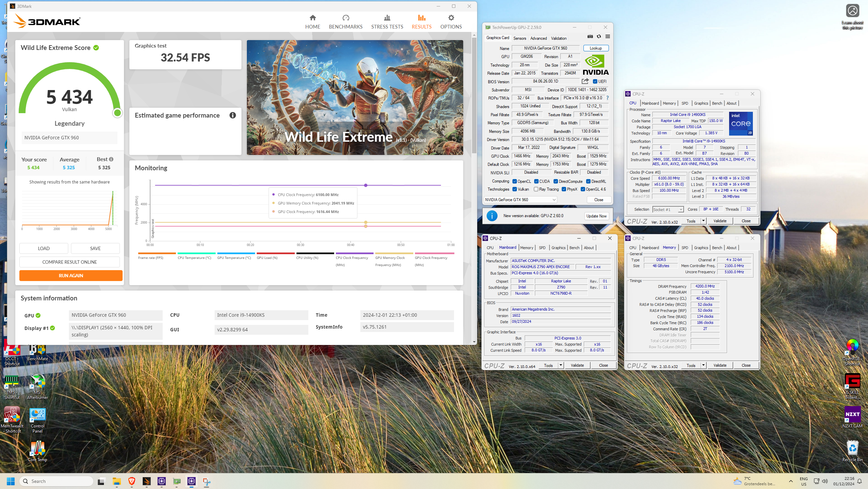Toggle DirectML checkbox in GPU-Z
868x489 pixels.
point(588,181)
